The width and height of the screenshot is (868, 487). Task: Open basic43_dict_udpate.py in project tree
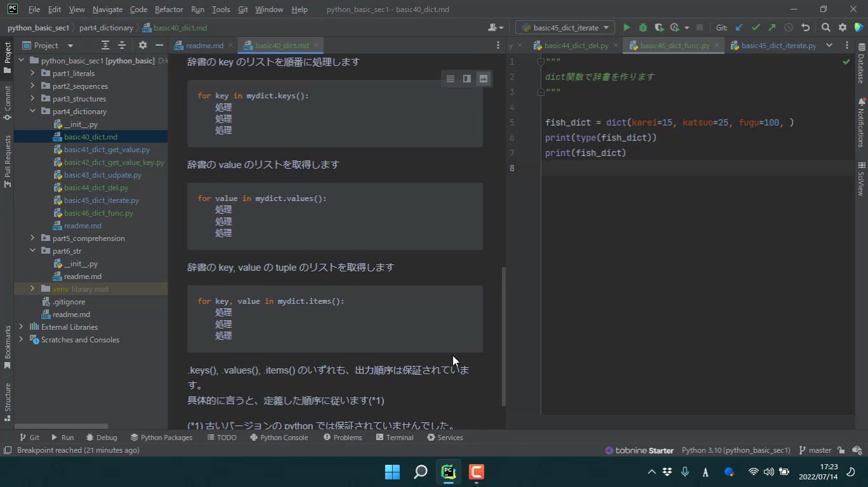(x=102, y=175)
